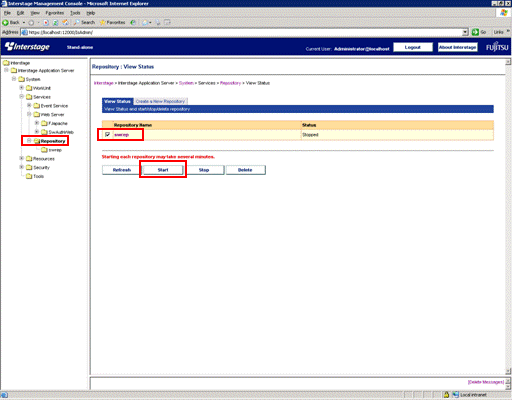Open About Interstage
The width and height of the screenshot is (512, 400).
click(457, 47)
